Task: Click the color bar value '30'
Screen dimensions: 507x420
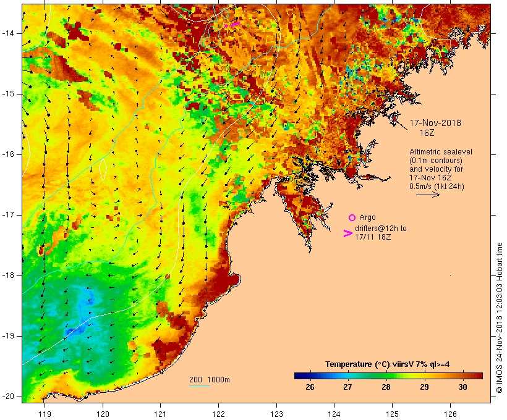Action: pyautogui.click(x=462, y=387)
